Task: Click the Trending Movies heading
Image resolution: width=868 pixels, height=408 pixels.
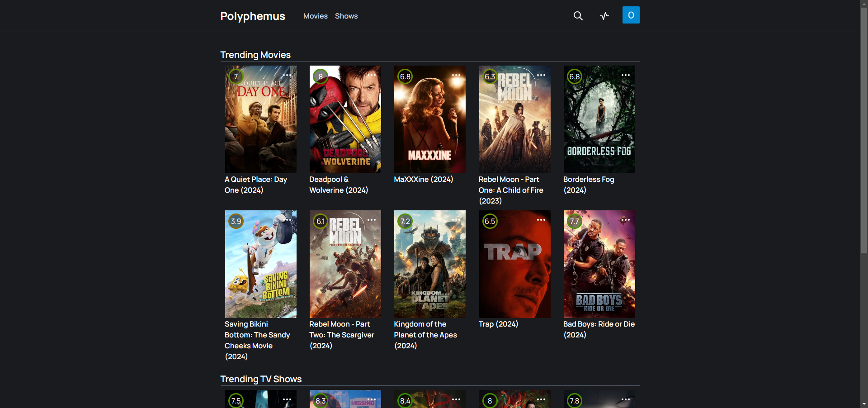Action: (x=255, y=55)
